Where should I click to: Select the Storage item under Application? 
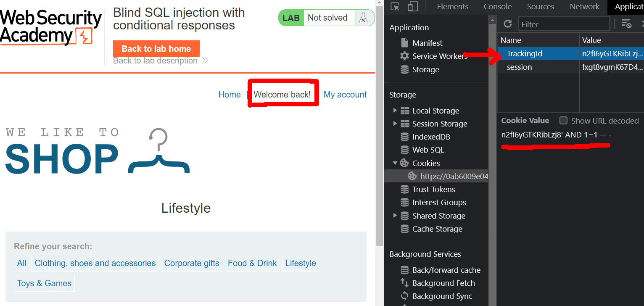click(x=425, y=69)
